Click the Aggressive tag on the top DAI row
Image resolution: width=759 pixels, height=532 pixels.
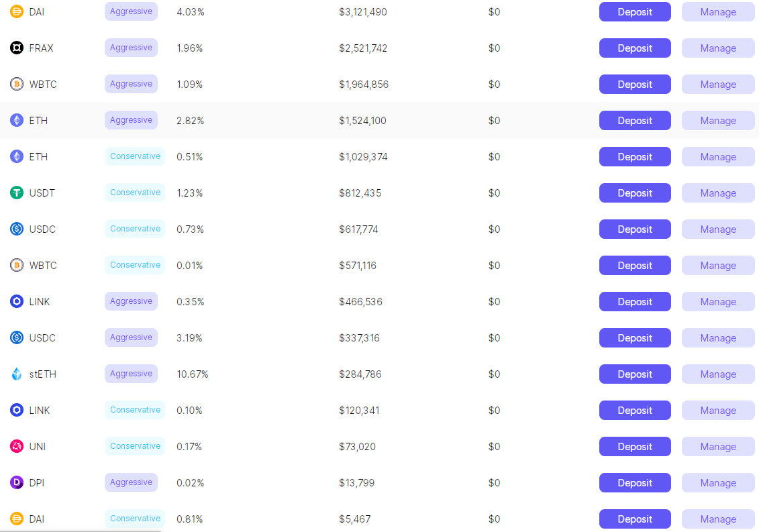[x=131, y=11]
